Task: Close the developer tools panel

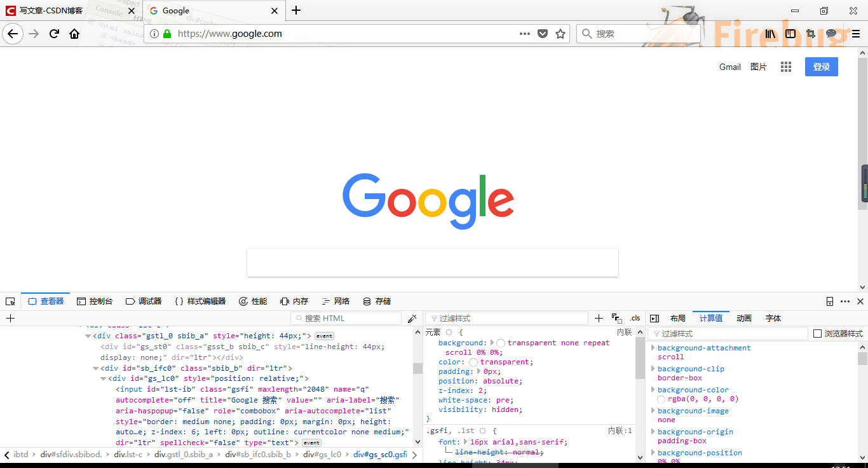Action: [860, 301]
